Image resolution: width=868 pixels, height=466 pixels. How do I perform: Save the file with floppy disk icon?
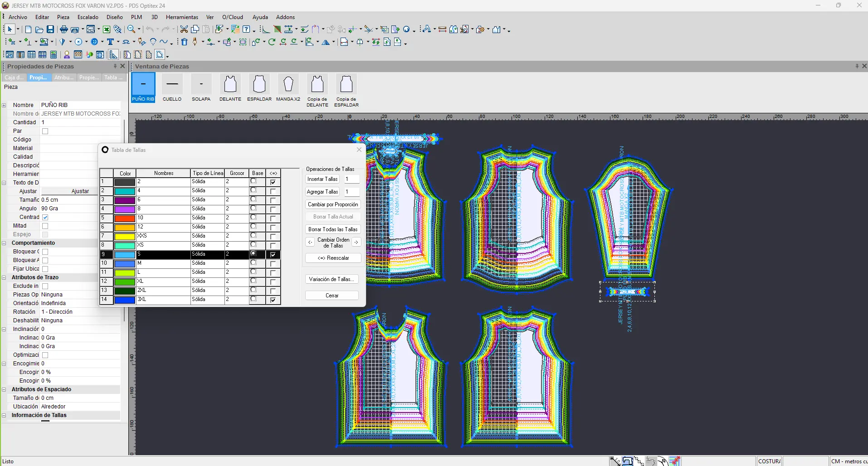[50, 29]
